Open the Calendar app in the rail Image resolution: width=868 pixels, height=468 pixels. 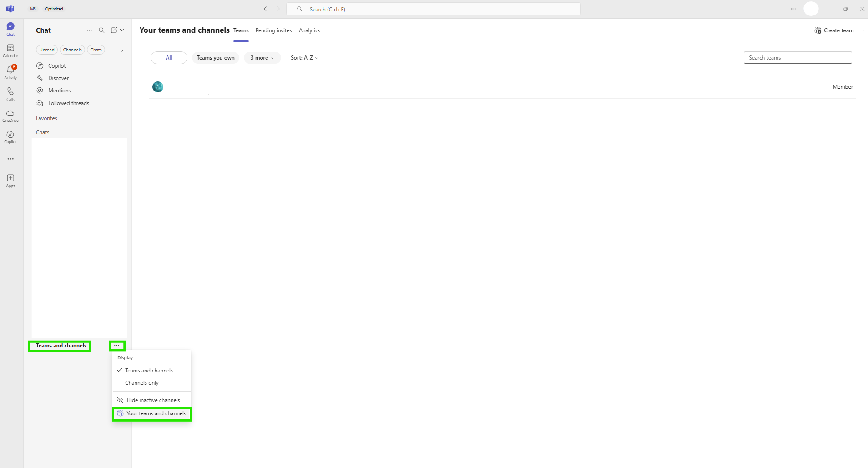(10, 50)
